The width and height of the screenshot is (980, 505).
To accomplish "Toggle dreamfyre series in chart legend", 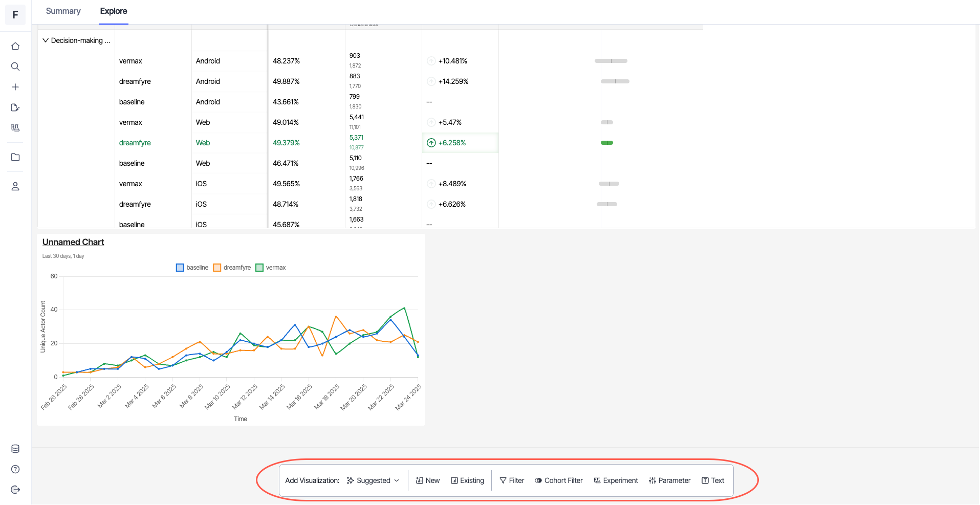I will tap(232, 268).
